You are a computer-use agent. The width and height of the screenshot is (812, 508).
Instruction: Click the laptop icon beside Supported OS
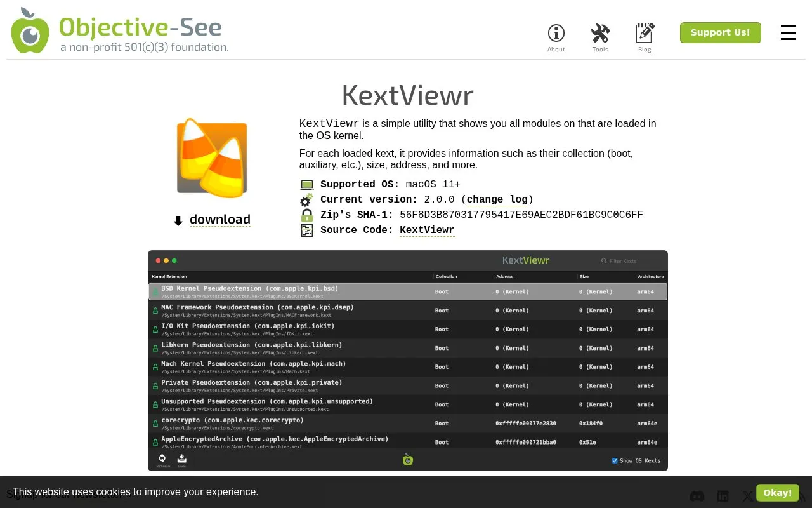tap(307, 185)
